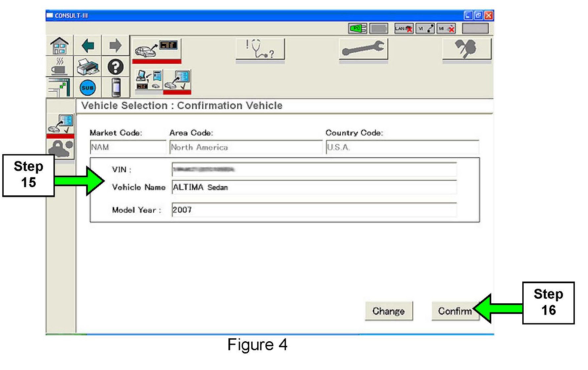
Task: Click the LAN connection status indicator
Action: [404, 29]
